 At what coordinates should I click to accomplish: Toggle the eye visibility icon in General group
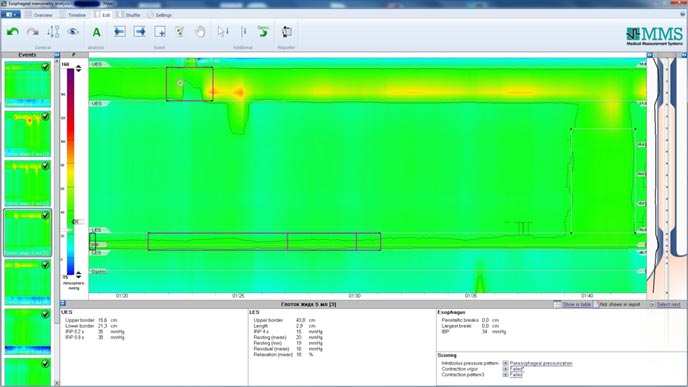click(x=73, y=32)
